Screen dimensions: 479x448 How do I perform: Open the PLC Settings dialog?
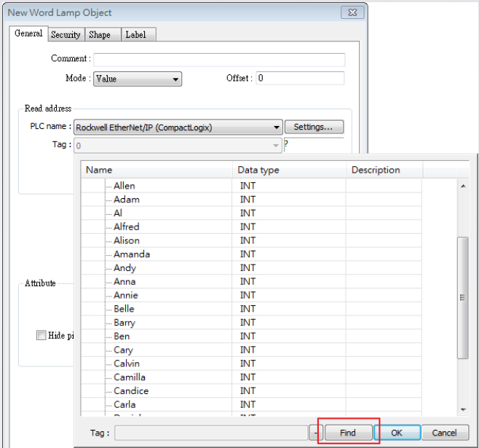pos(314,127)
